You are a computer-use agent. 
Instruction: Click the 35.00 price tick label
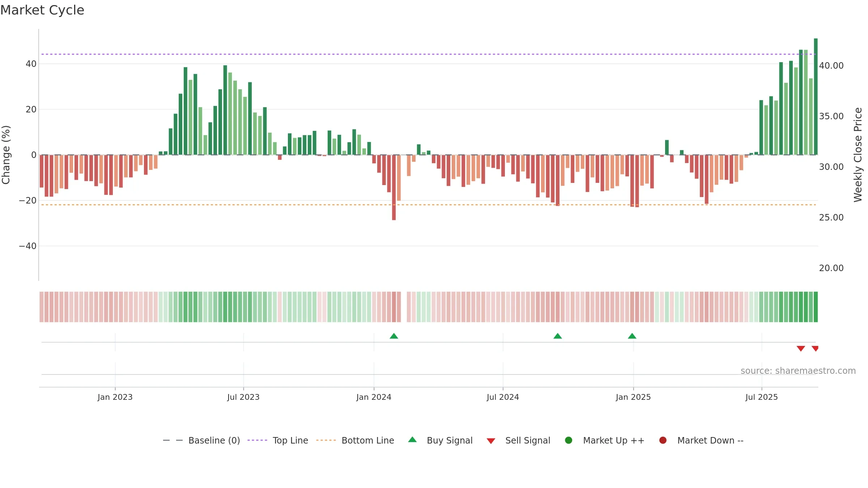click(x=831, y=116)
